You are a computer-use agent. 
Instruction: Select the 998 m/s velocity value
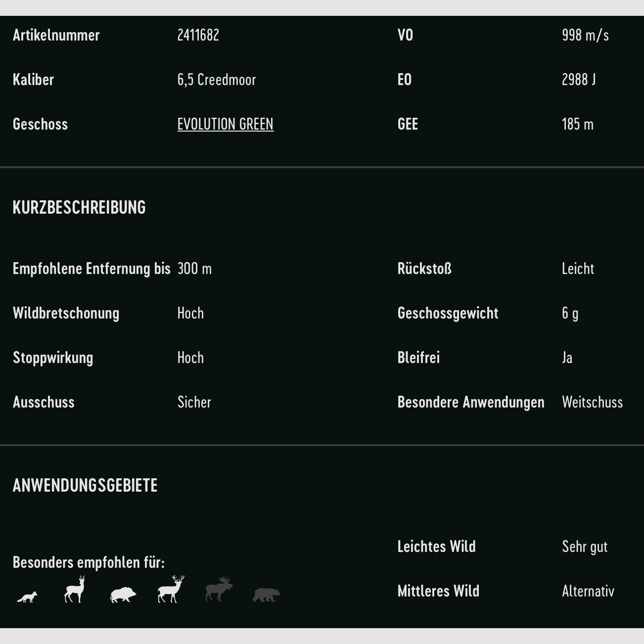pos(585,35)
